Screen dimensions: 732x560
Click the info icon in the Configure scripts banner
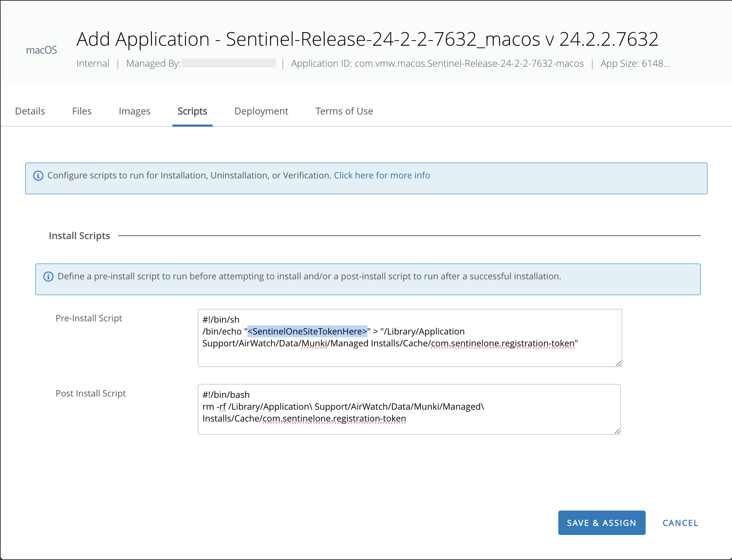(x=38, y=176)
